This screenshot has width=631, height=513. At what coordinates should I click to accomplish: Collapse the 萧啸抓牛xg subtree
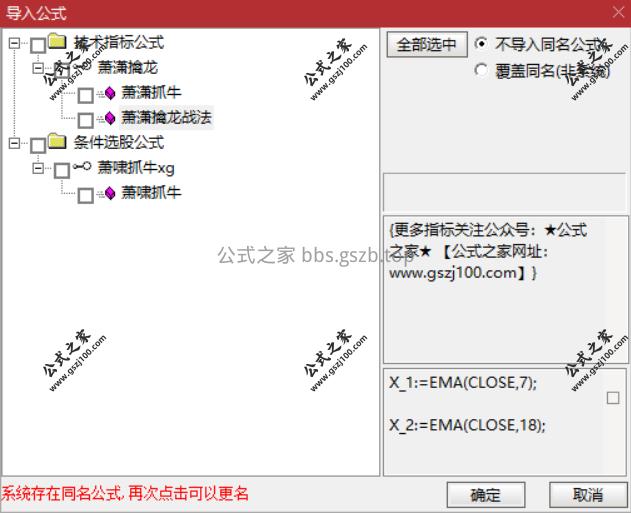(x=38, y=168)
